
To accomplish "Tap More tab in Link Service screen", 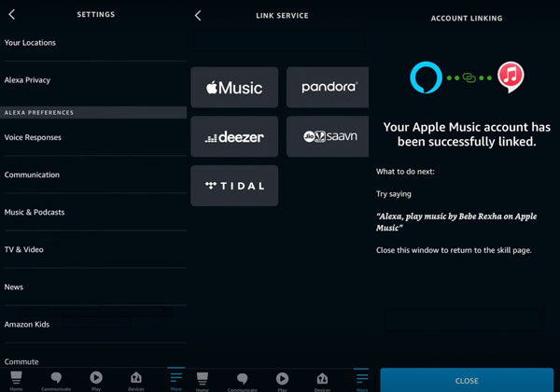I will (x=362, y=382).
